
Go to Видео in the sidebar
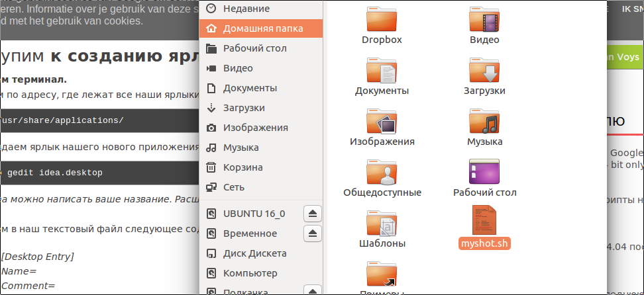click(261, 68)
